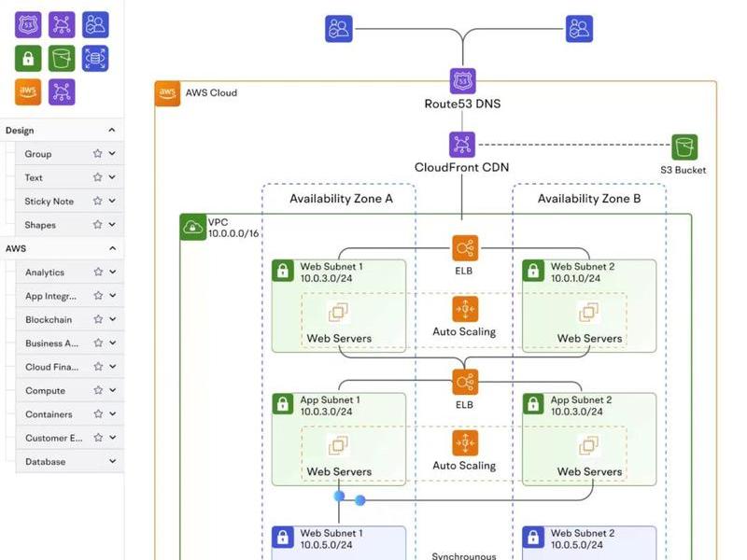Expand the Group chevron
The image size is (747, 560).
[x=112, y=153]
